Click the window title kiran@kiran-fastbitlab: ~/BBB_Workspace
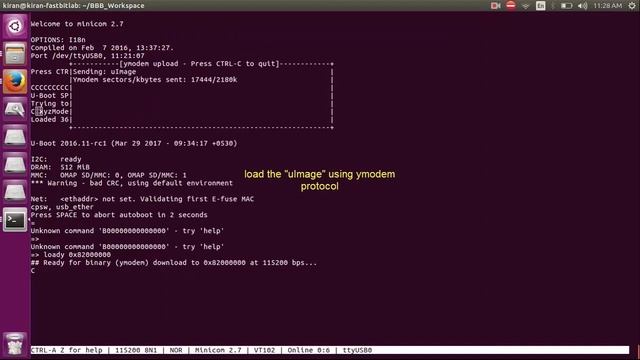 coord(73,6)
